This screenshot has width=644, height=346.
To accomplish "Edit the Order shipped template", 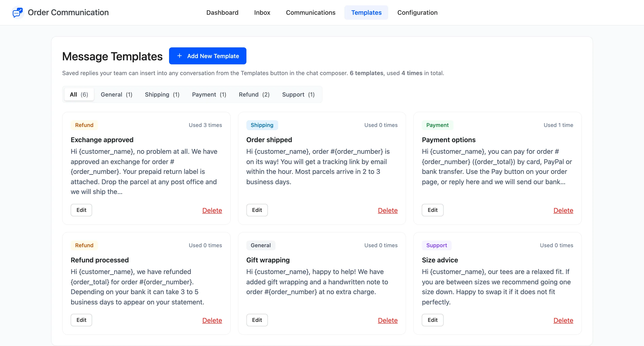I will [257, 210].
